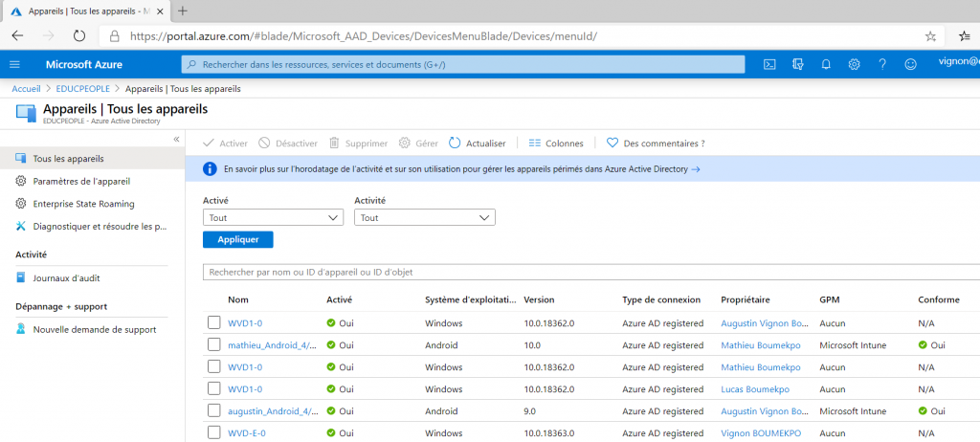Screen dimensions: 980x442
Task: Click Activer in the toolbar
Action: tap(226, 144)
